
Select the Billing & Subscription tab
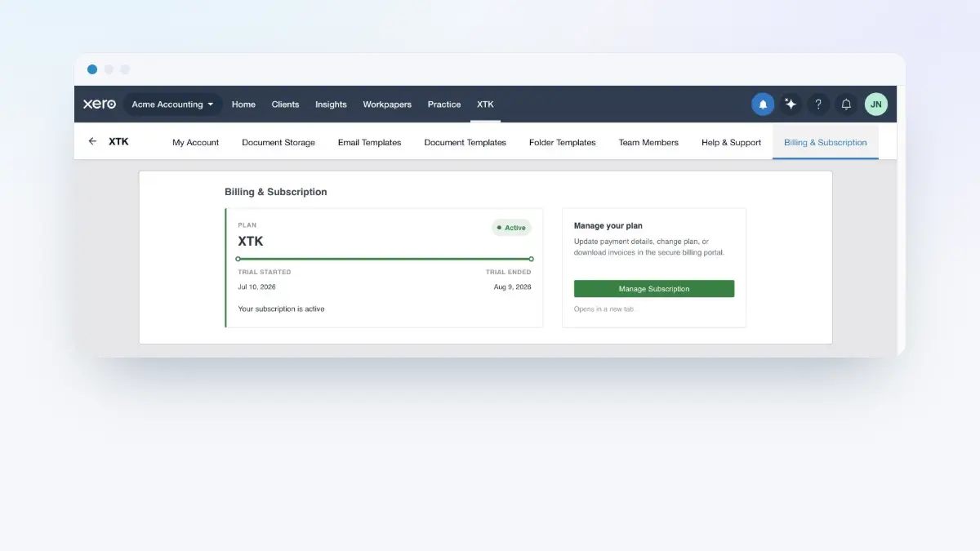click(x=826, y=142)
